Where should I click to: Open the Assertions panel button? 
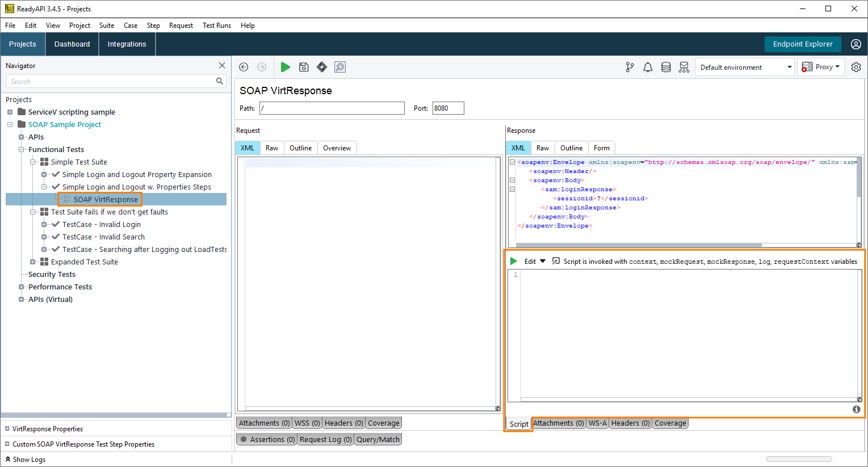tap(266, 439)
